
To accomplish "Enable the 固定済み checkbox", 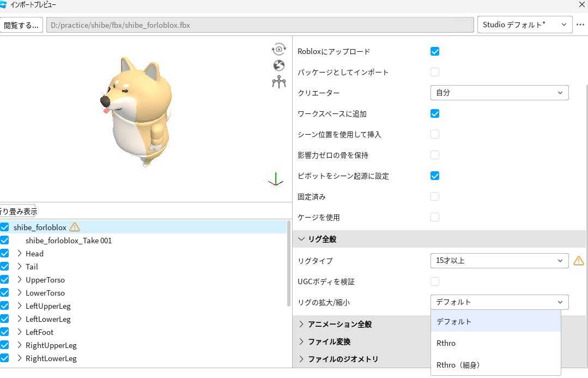I will (x=435, y=196).
